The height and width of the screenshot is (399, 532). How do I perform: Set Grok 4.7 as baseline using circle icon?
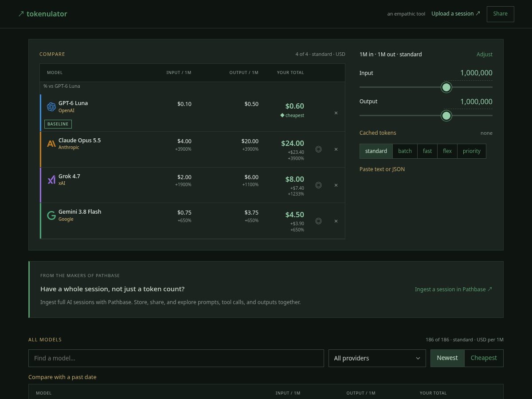coord(318,185)
